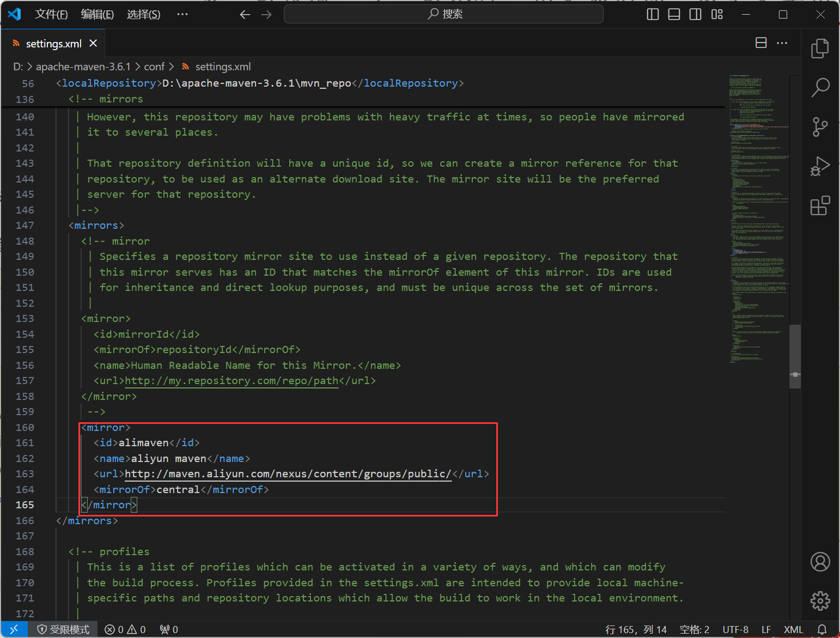Click the 搜索 command center box
This screenshot has height=638, width=840.
pyautogui.click(x=443, y=14)
